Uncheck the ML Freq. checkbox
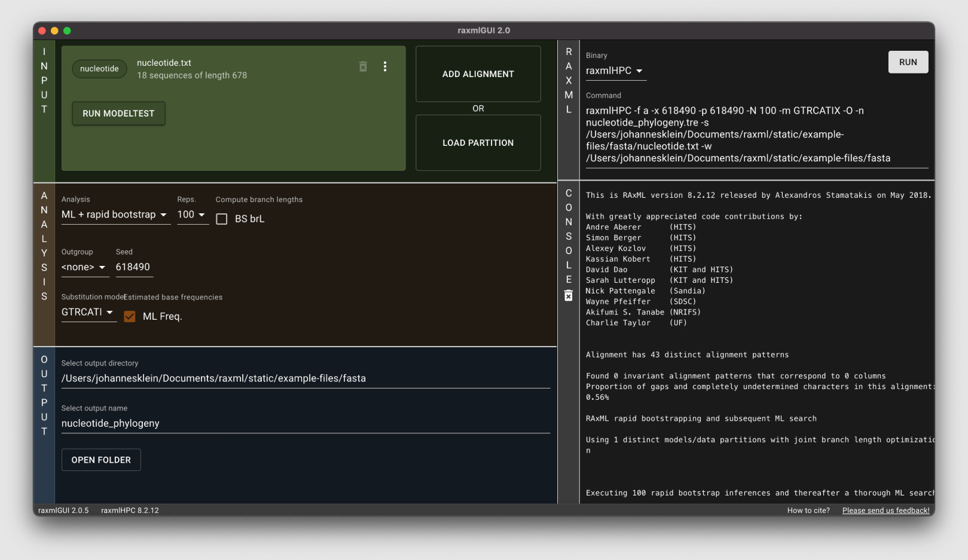This screenshot has width=968, height=560. coord(130,317)
